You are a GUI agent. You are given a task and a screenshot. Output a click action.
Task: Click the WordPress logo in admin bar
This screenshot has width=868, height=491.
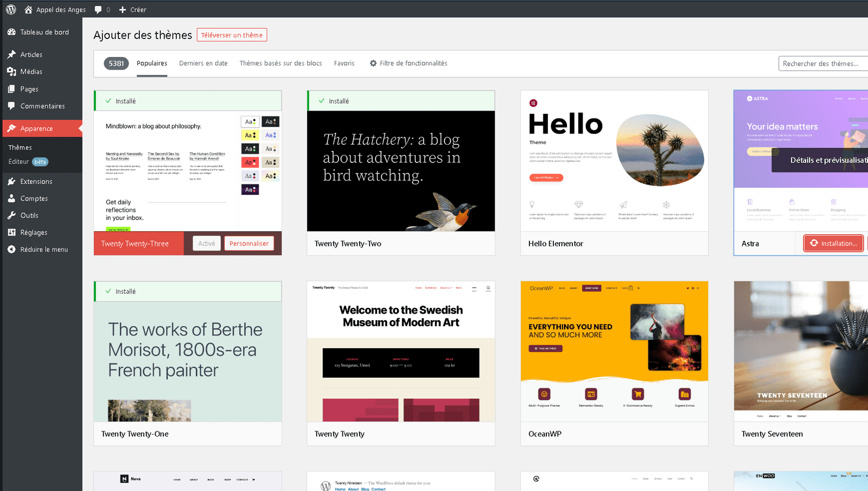point(11,9)
